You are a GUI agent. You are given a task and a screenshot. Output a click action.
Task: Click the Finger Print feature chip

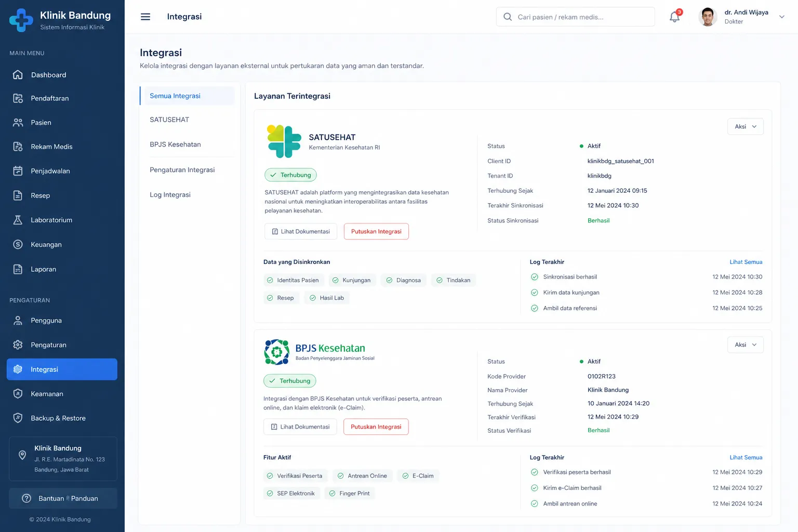coord(350,494)
